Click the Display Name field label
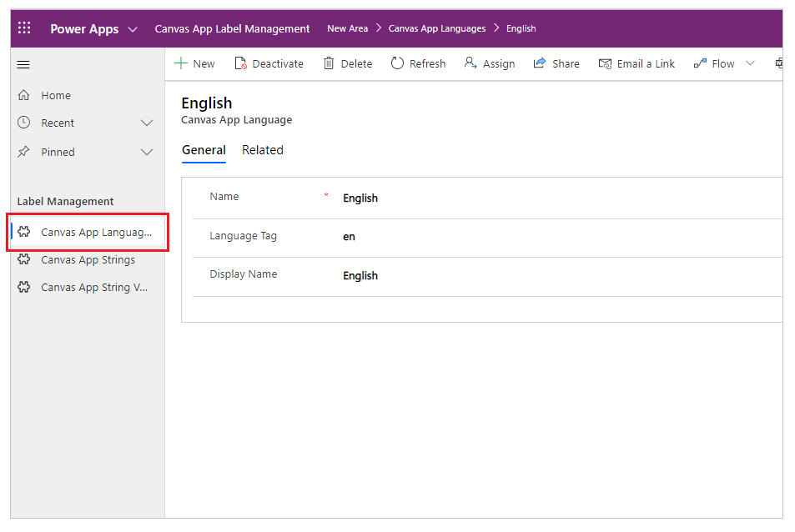 point(244,274)
